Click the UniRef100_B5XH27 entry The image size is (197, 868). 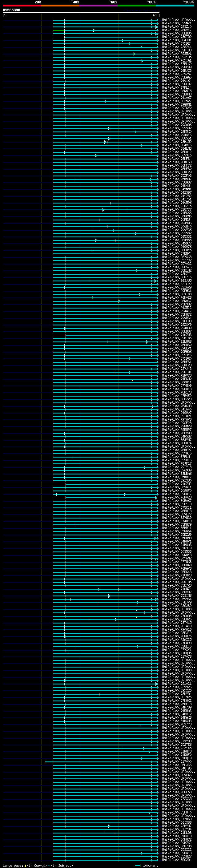(x=177, y=857)
